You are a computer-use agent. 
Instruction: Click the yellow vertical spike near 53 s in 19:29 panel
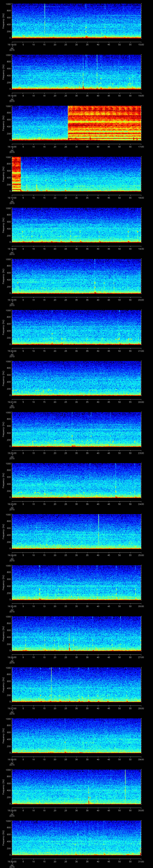point(125,785)
